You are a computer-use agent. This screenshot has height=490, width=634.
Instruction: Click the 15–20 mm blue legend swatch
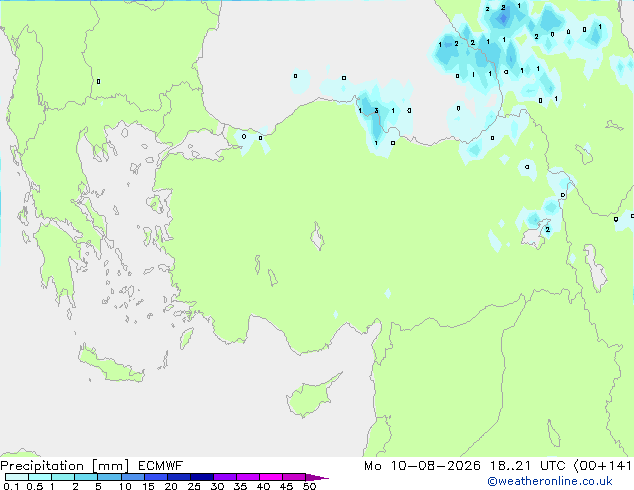pos(156,477)
